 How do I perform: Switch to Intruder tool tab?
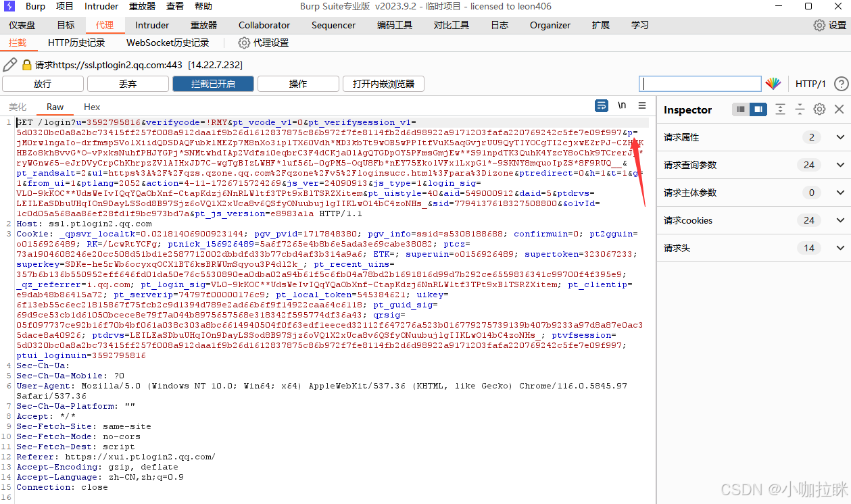152,25
